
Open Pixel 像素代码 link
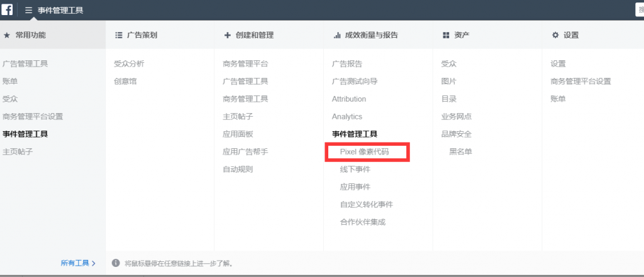tap(364, 152)
